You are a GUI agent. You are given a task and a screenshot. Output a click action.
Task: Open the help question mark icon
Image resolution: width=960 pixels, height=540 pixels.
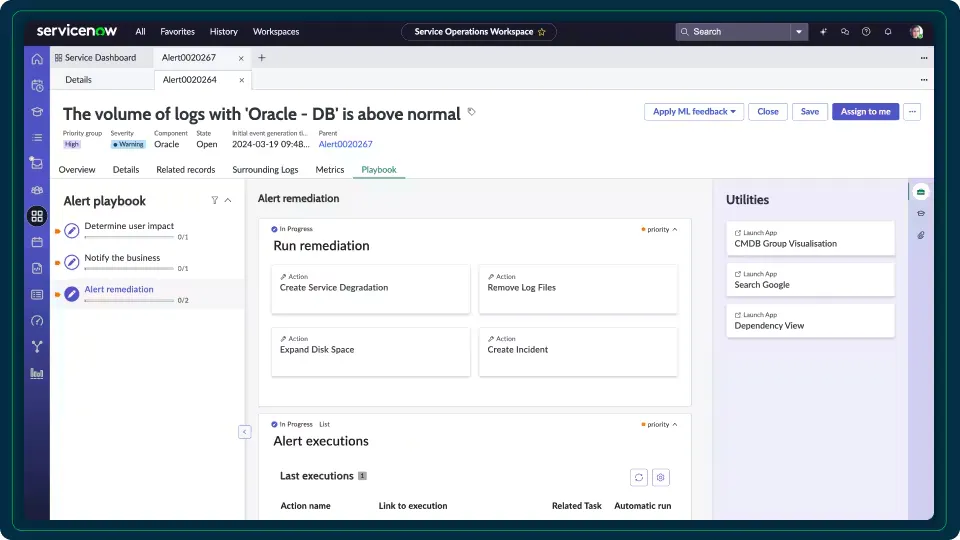point(866,32)
